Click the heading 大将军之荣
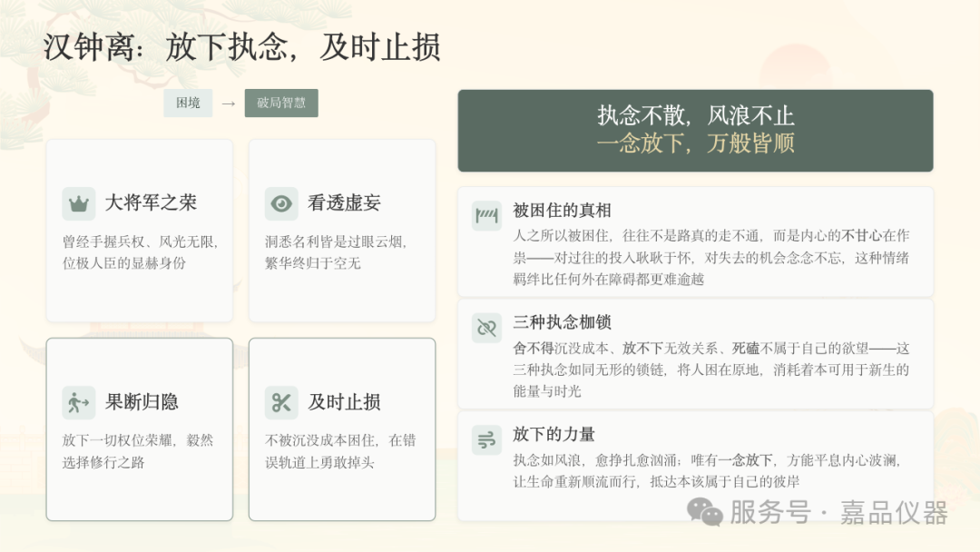980x552 pixels. pos(151,202)
